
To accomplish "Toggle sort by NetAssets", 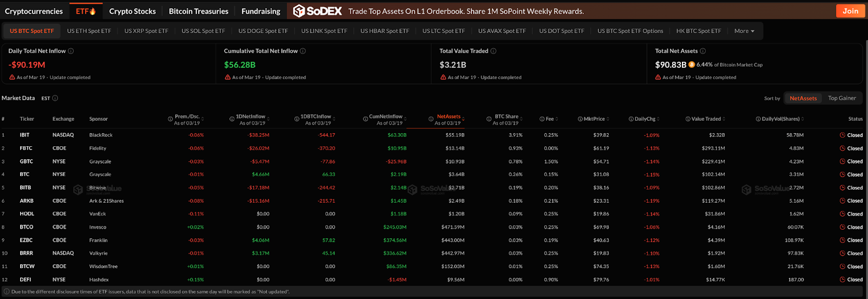I will point(803,98).
